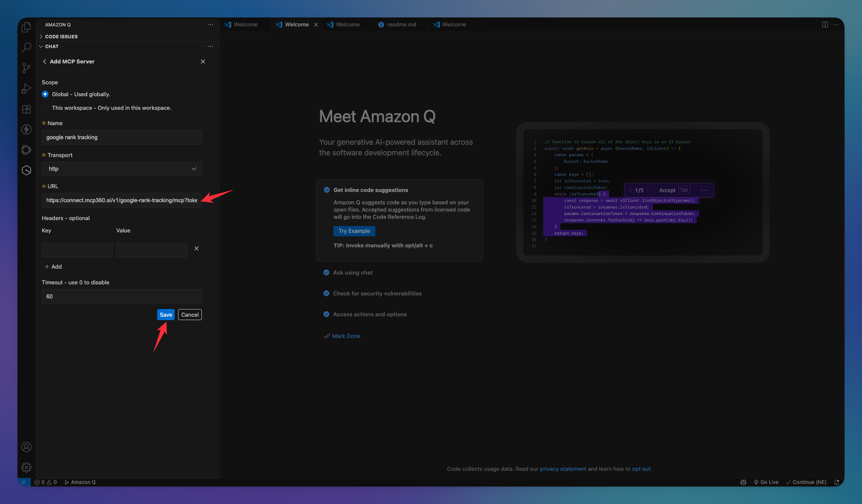Remove the header row with X
Image resolution: width=862 pixels, height=504 pixels.
click(x=196, y=248)
